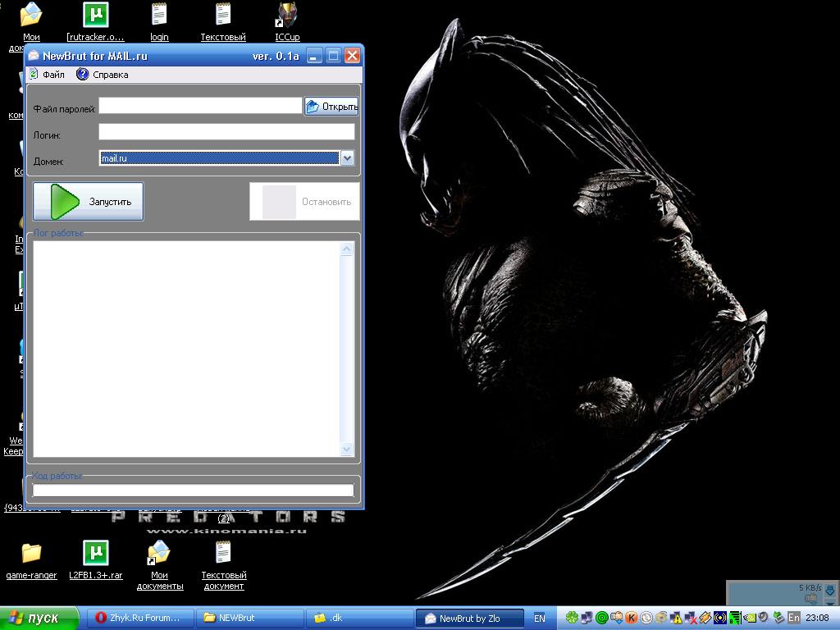Click the EN language bar indicator
Screen dimensions: 840x630
539,619
